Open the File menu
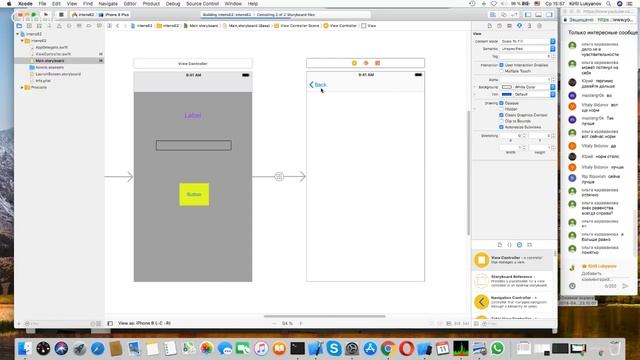 (x=42, y=4)
